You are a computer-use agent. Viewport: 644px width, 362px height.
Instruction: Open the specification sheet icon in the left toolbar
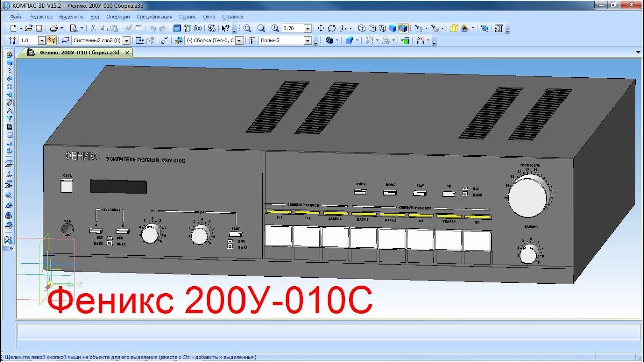9,127
